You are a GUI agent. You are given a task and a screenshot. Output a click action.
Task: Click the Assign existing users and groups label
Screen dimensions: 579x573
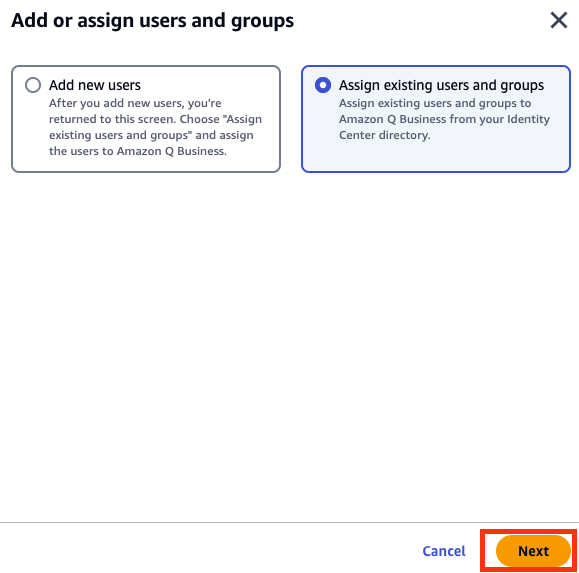[441, 85]
